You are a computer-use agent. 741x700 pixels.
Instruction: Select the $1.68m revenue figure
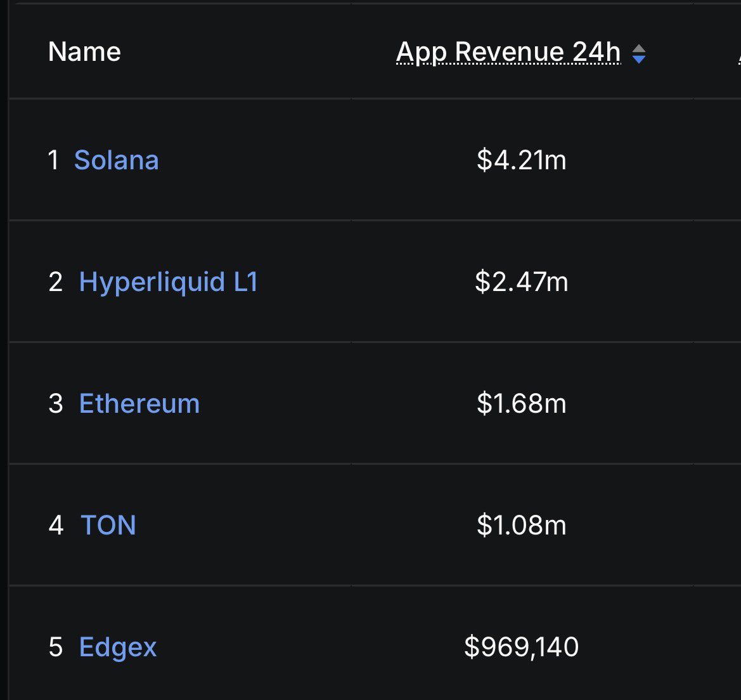[x=521, y=404]
